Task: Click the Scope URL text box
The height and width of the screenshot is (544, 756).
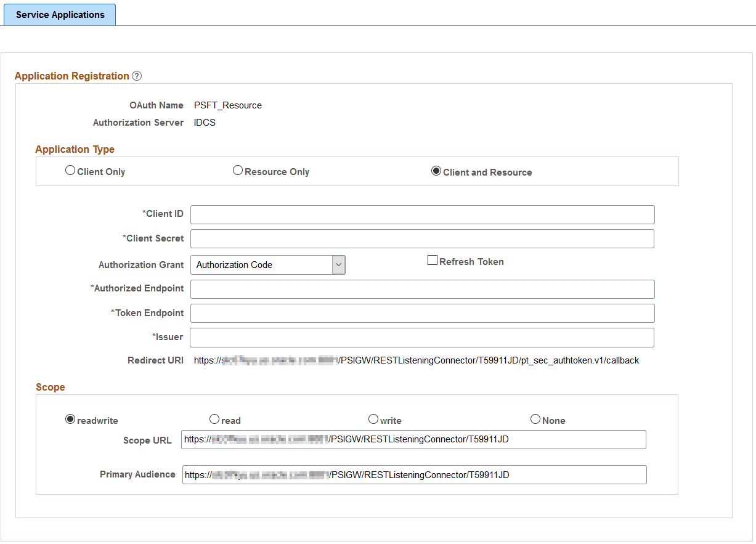Action: pos(413,439)
